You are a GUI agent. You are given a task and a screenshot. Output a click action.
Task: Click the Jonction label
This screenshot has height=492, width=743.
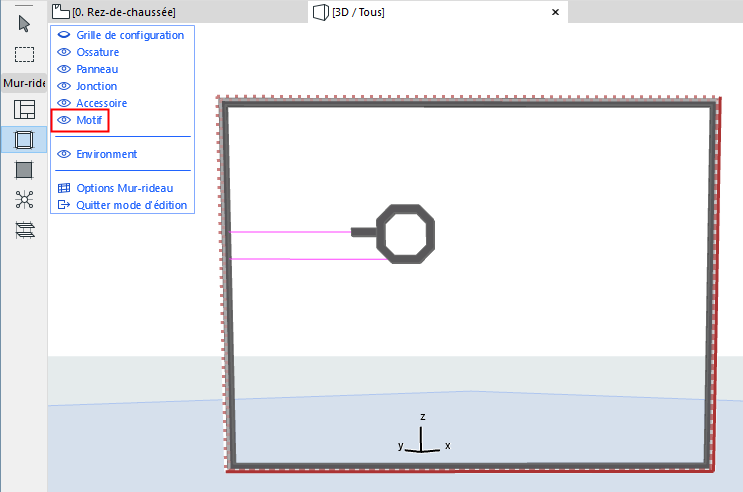97,86
